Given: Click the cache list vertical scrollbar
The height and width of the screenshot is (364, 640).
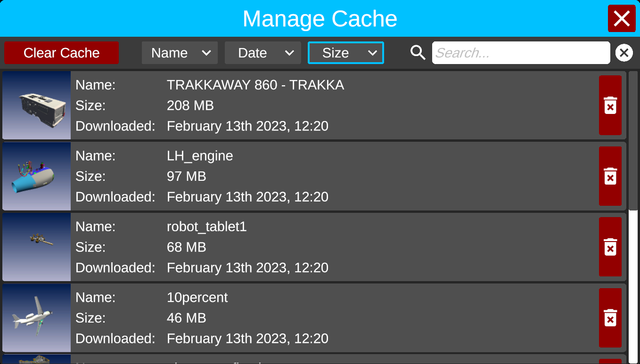Looking at the screenshot, I should click(x=633, y=141).
